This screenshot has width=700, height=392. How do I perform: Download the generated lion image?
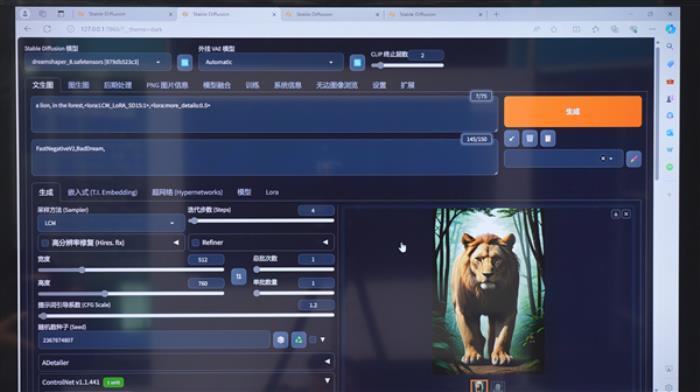point(616,214)
